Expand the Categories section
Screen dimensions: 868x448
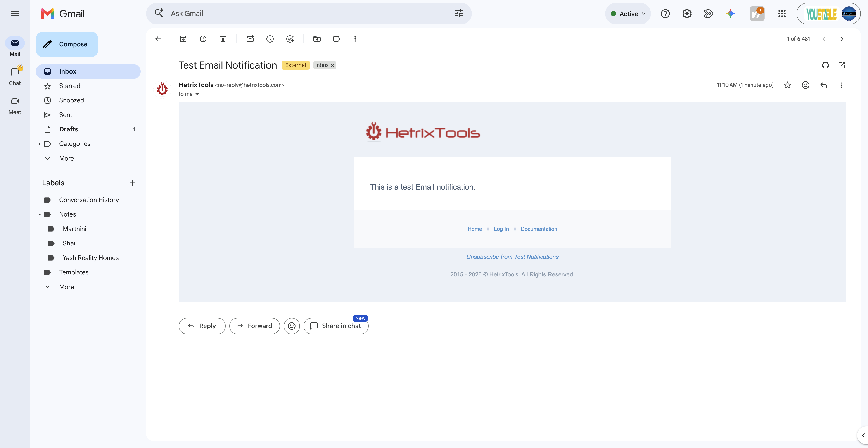[39, 144]
